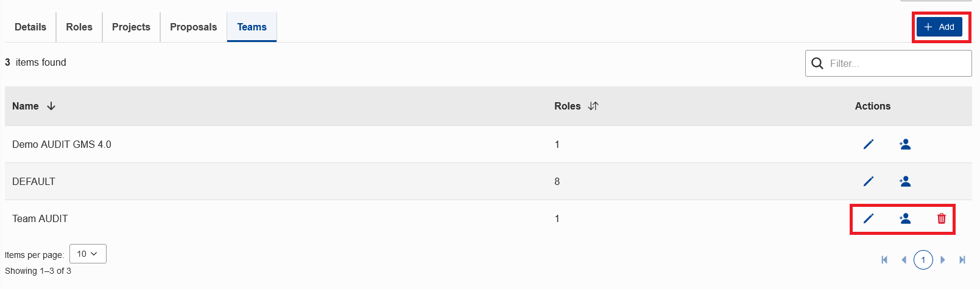This screenshot has height=289, width=980.
Task: Jump to the last page of results
Action: click(x=962, y=260)
